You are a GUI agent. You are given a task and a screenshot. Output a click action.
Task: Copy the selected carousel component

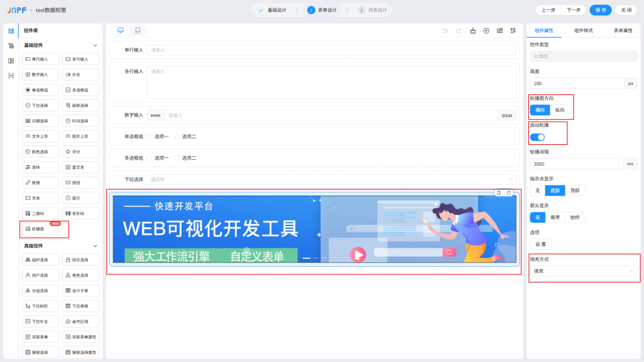coord(499,193)
